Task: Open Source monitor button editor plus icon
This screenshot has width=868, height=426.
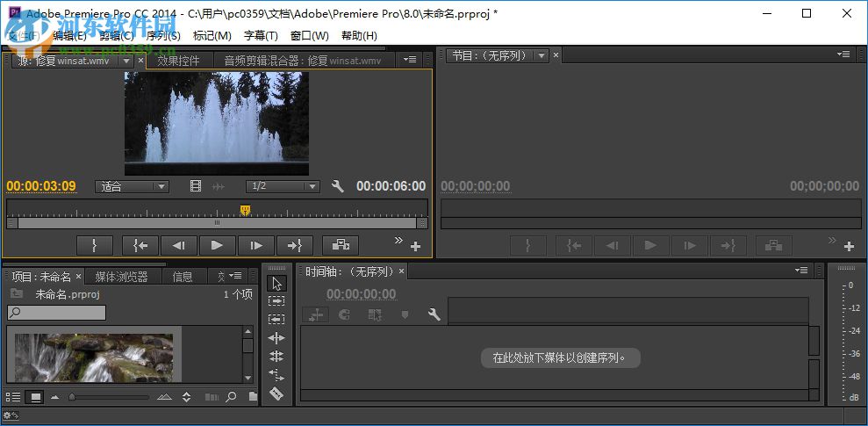Action: (x=415, y=247)
